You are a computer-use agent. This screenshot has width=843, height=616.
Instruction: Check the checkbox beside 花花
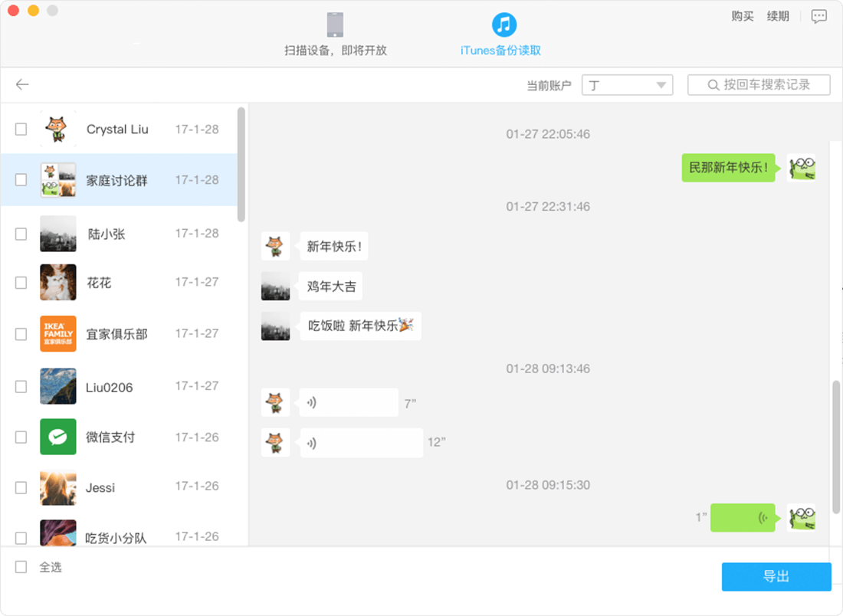(21, 282)
